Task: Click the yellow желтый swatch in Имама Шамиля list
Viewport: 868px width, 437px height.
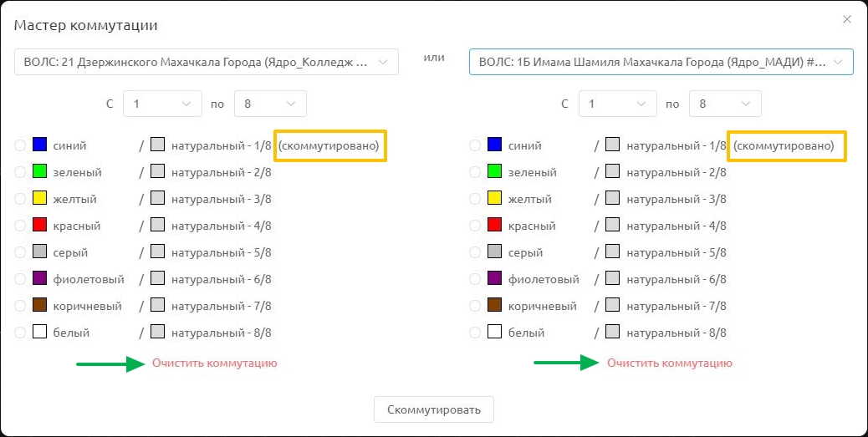Action: (x=494, y=197)
